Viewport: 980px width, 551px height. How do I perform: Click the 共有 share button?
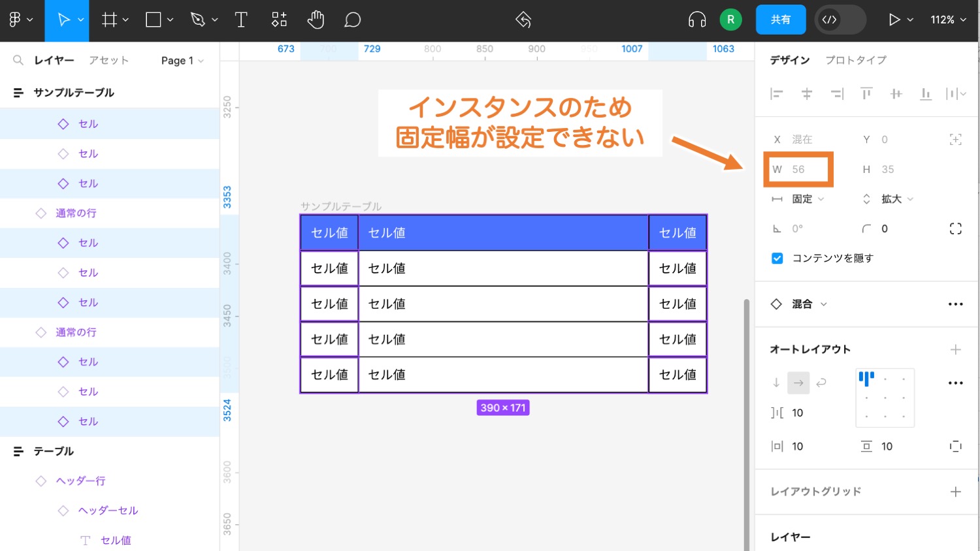[781, 20]
